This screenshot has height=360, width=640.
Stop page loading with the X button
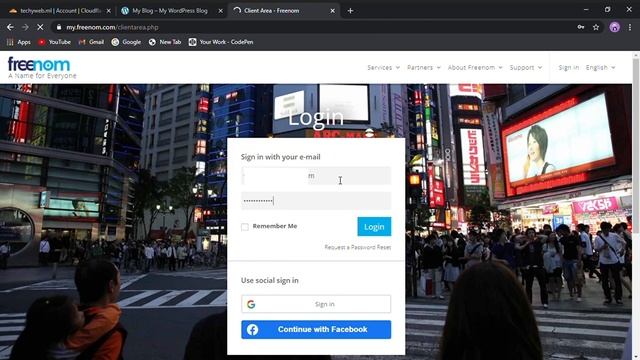(x=40, y=27)
